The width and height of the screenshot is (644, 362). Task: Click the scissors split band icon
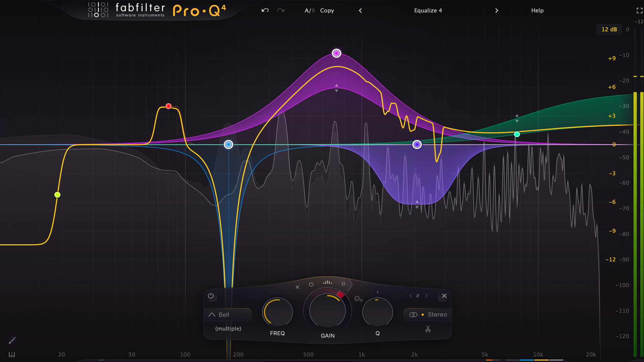pyautogui.click(x=428, y=329)
